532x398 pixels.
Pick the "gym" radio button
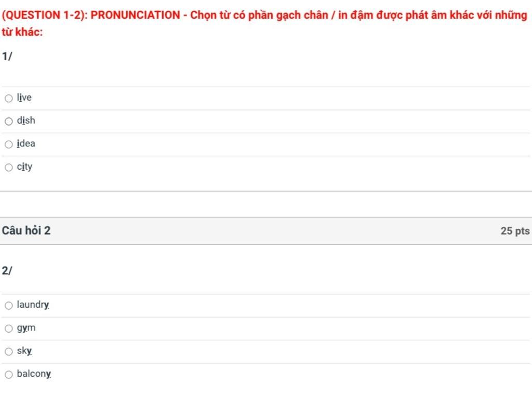[x=9, y=328]
